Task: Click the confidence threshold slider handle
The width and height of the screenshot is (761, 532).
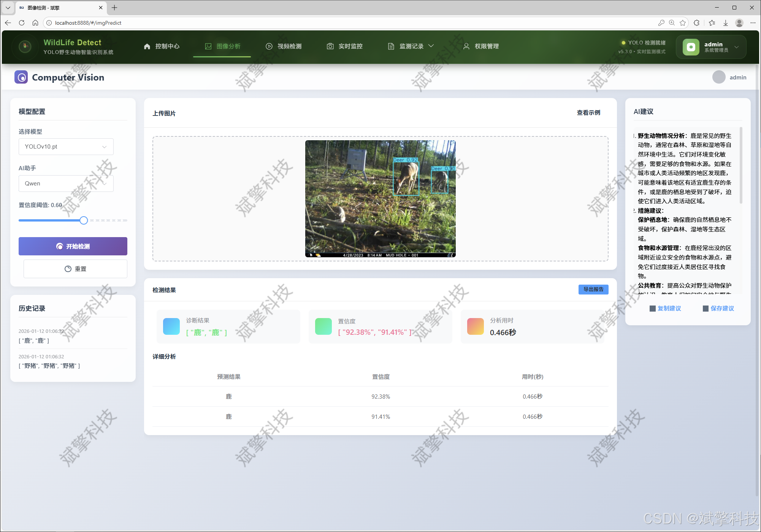Action: tap(84, 220)
